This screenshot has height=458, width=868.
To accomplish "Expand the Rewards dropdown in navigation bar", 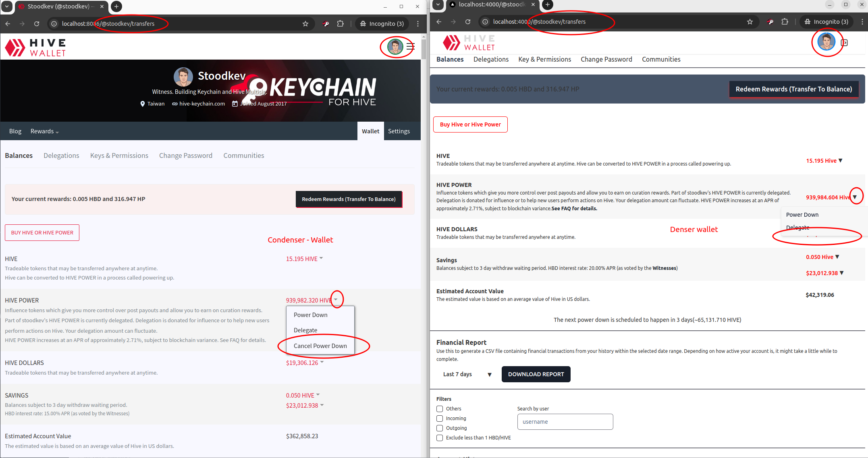I will [x=44, y=131].
